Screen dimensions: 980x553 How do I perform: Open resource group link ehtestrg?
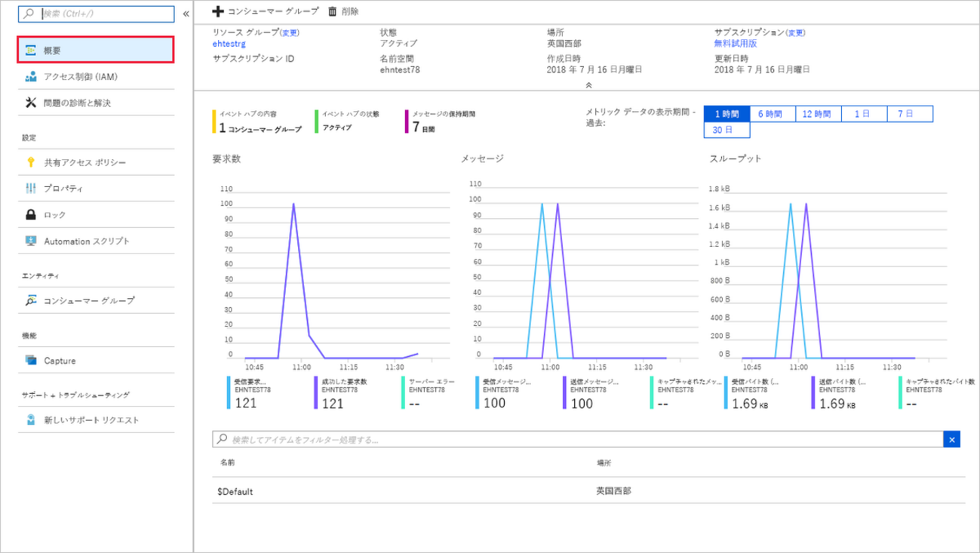[229, 44]
